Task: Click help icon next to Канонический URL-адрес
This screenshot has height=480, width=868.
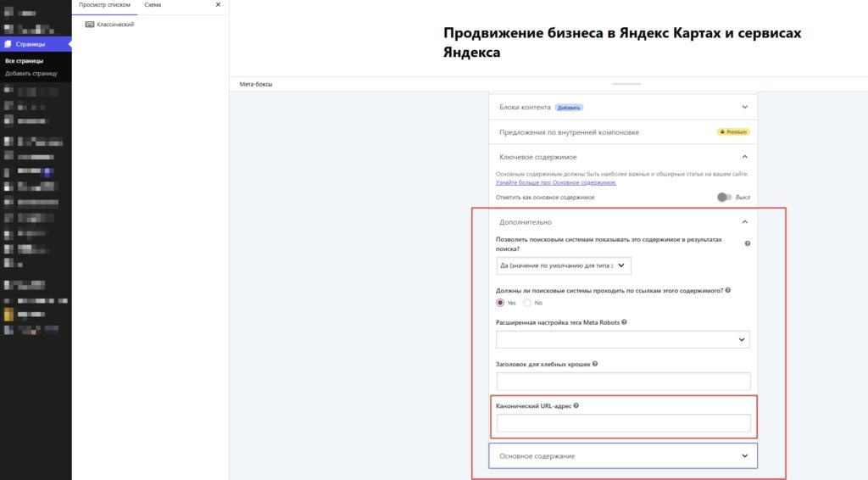Action: click(576, 406)
